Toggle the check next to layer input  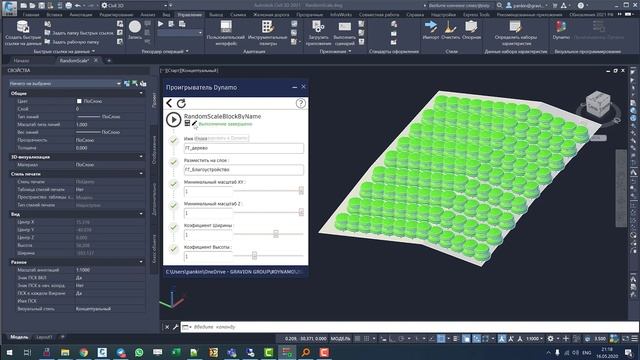point(173,162)
